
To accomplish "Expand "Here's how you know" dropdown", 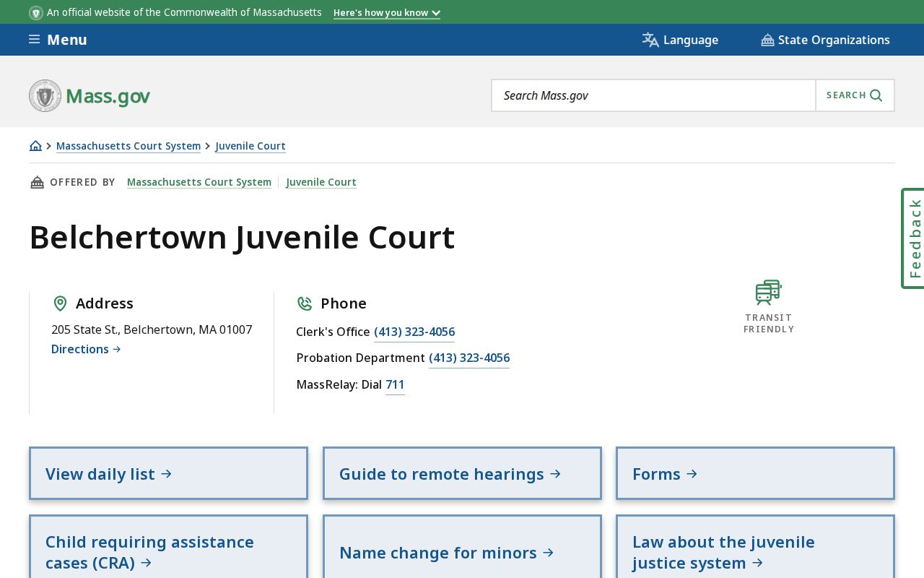I will (x=387, y=13).
